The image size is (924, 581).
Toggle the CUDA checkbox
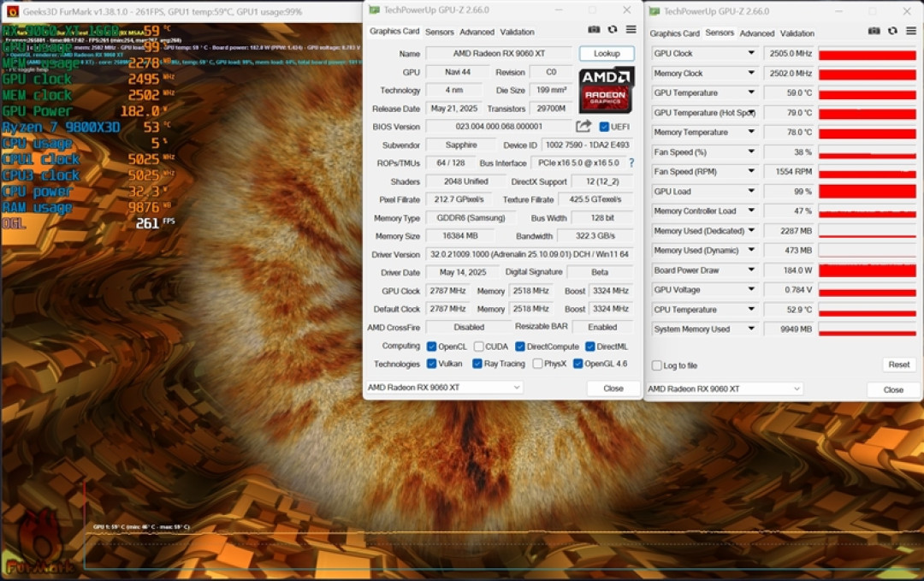tap(478, 347)
